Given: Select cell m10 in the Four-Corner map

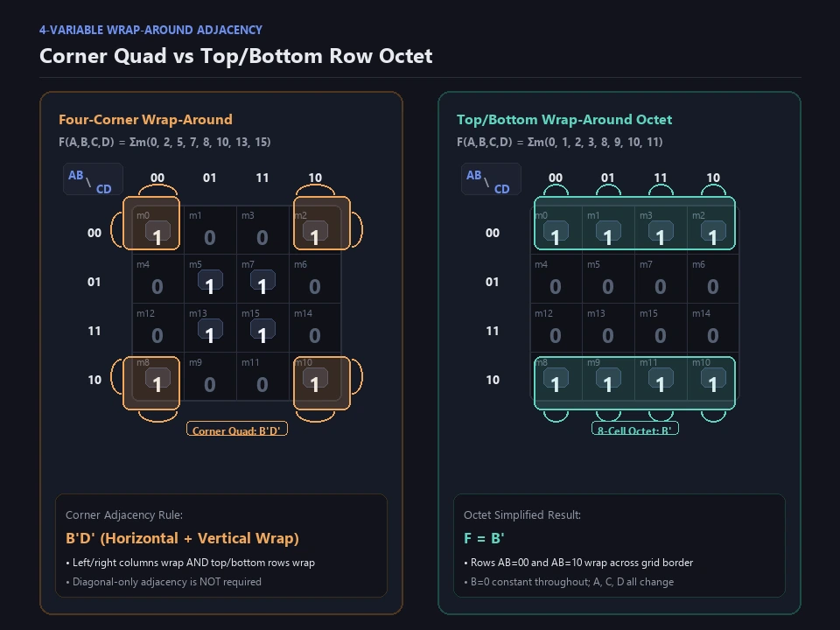Looking at the screenshot, I should coord(315,377).
